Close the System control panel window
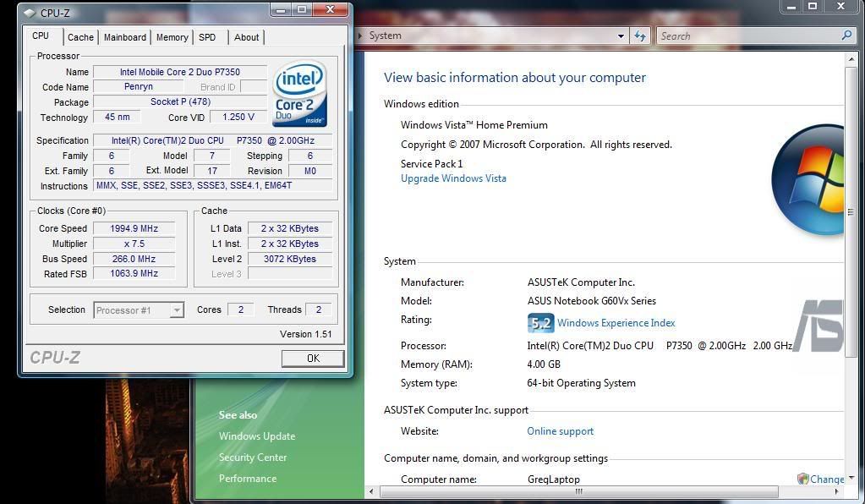 point(841,7)
